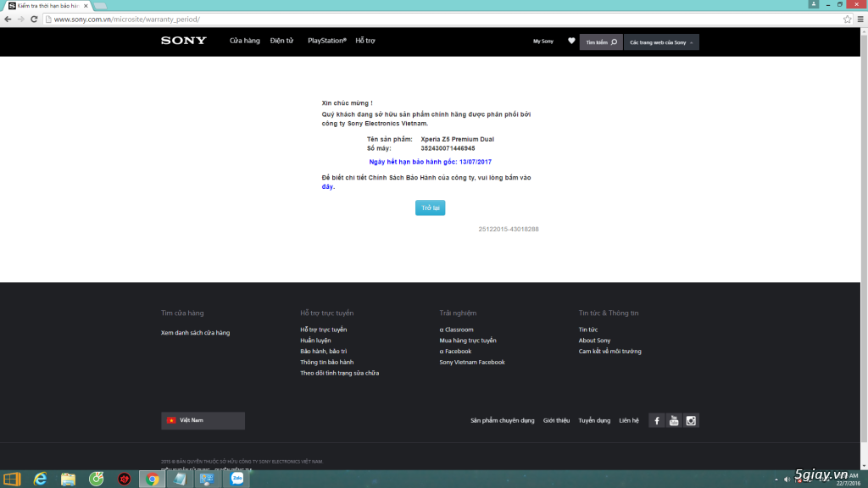Click the volume speaker tray icon
The width and height of the screenshot is (868, 488).
tap(787, 480)
